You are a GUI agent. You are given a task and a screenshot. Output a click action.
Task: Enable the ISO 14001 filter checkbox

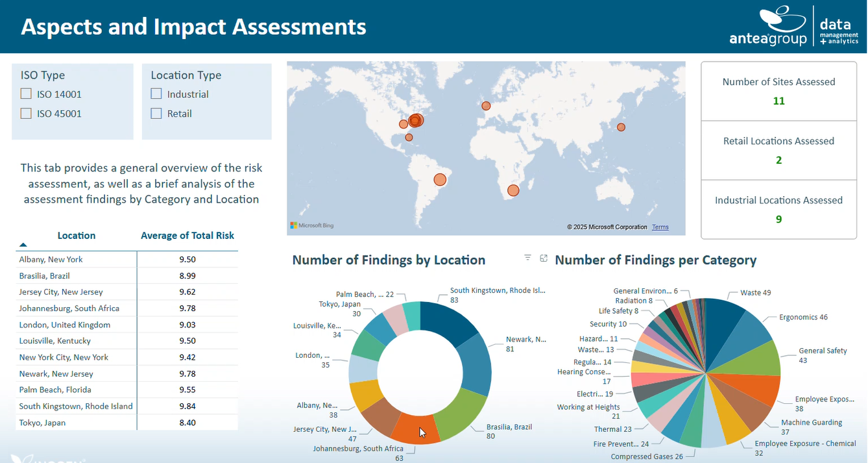tap(26, 93)
